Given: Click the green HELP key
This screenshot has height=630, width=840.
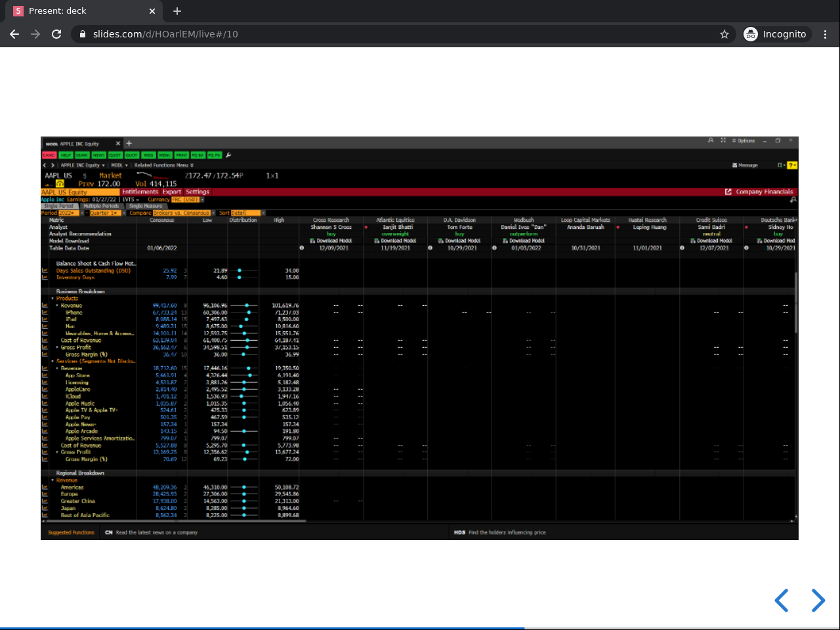Looking at the screenshot, I should point(66,156).
